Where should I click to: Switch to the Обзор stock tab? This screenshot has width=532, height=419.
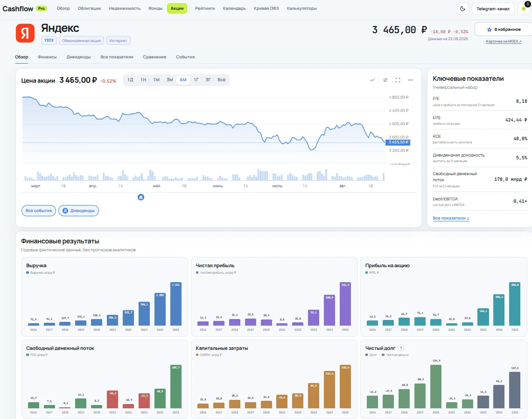[x=21, y=57]
